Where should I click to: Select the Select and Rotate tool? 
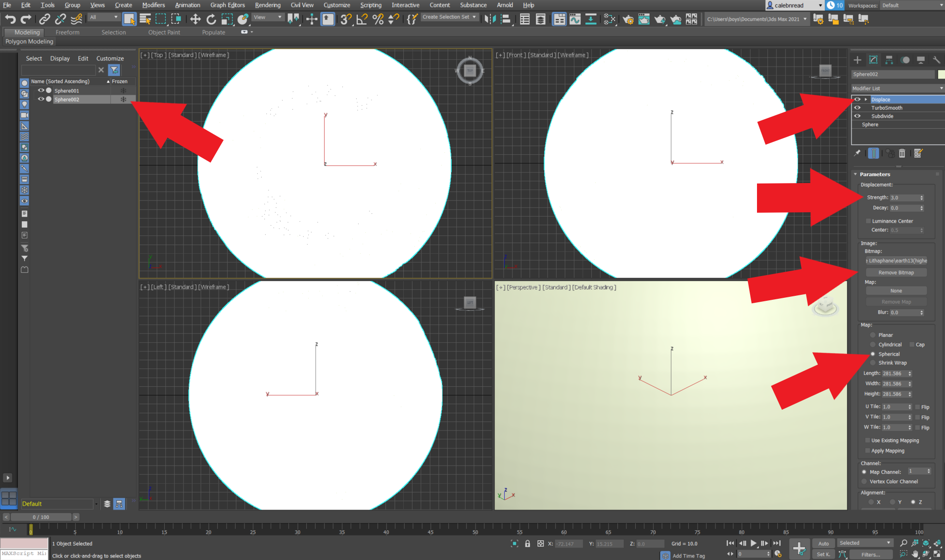pyautogui.click(x=211, y=19)
